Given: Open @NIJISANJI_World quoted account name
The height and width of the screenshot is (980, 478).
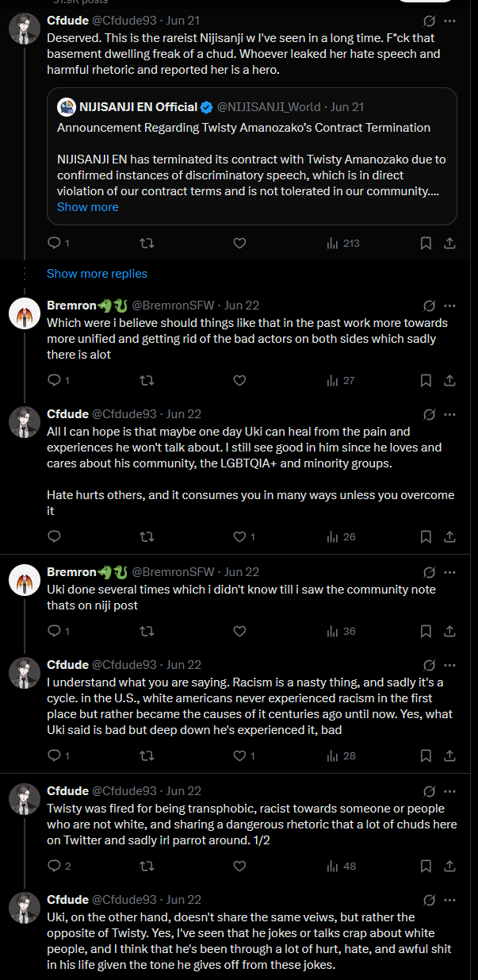Looking at the screenshot, I should [x=270, y=106].
